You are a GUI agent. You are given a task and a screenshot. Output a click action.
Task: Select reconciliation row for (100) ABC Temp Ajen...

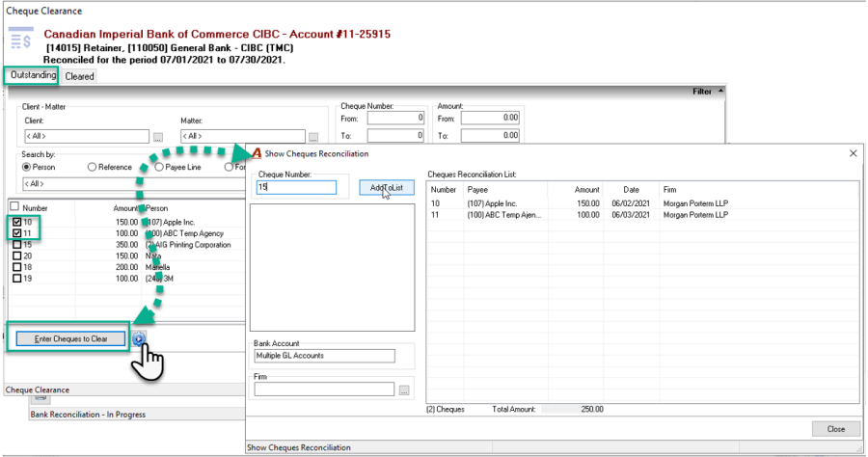tap(642, 215)
